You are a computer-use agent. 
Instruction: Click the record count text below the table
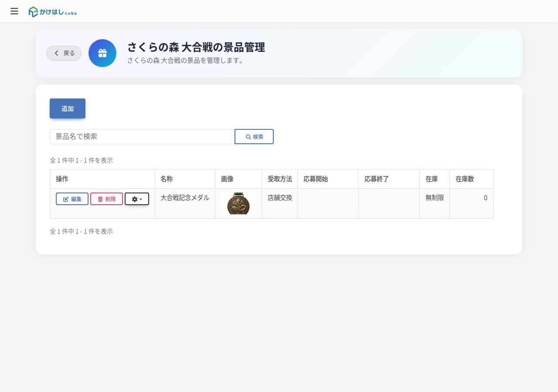pyautogui.click(x=82, y=231)
